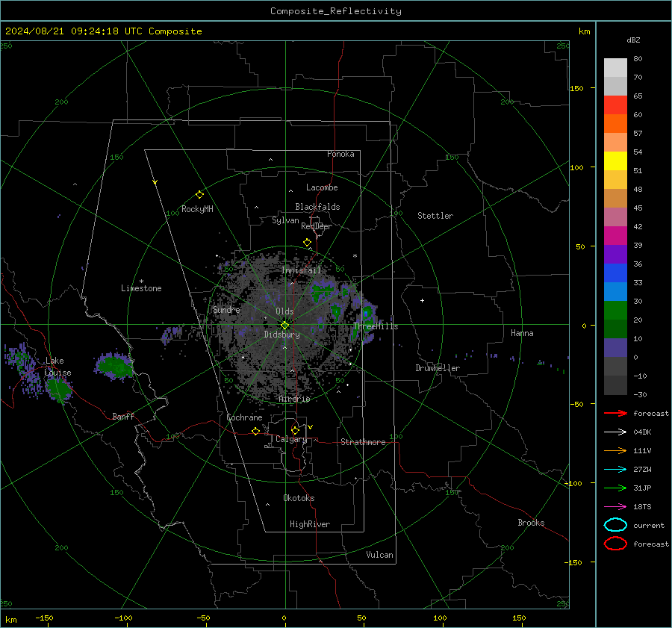Click the yellow diamond marker below Cochrane
Viewport: 672px width, 628px height.
click(255, 431)
